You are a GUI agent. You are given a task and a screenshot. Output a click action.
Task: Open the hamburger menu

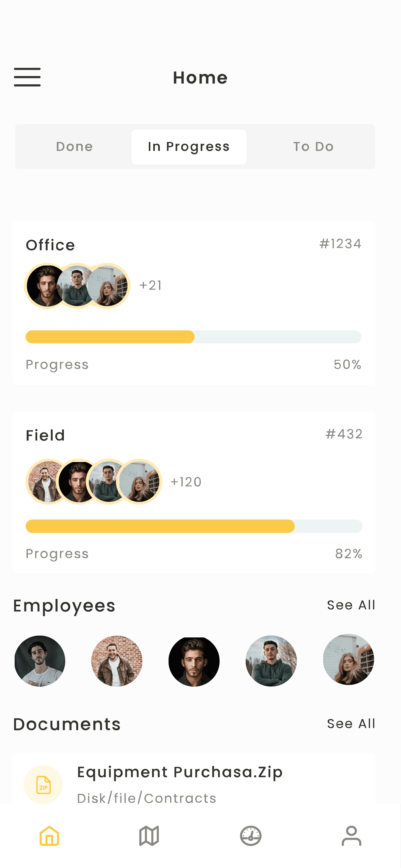(x=27, y=77)
